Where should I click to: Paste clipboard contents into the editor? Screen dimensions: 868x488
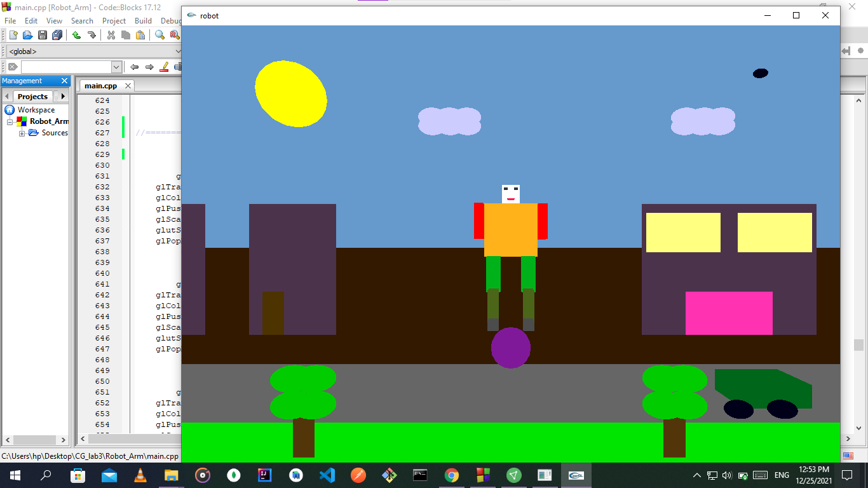pyautogui.click(x=140, y=35)
